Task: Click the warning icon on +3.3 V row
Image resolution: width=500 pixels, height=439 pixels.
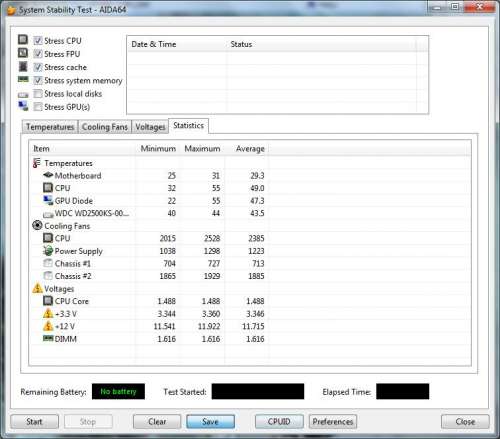Action: click(x=48, y=313)
